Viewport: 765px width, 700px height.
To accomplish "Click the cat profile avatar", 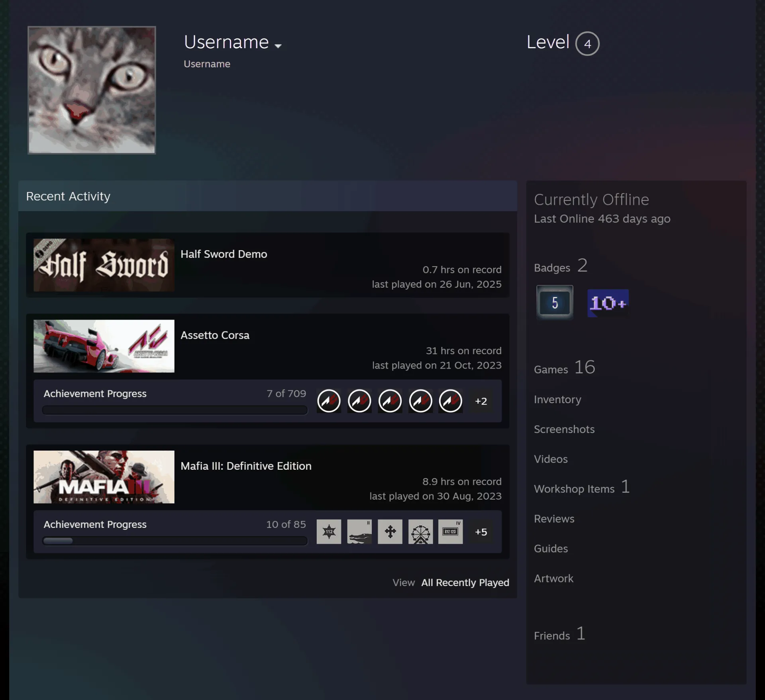I will coord(92,90).
